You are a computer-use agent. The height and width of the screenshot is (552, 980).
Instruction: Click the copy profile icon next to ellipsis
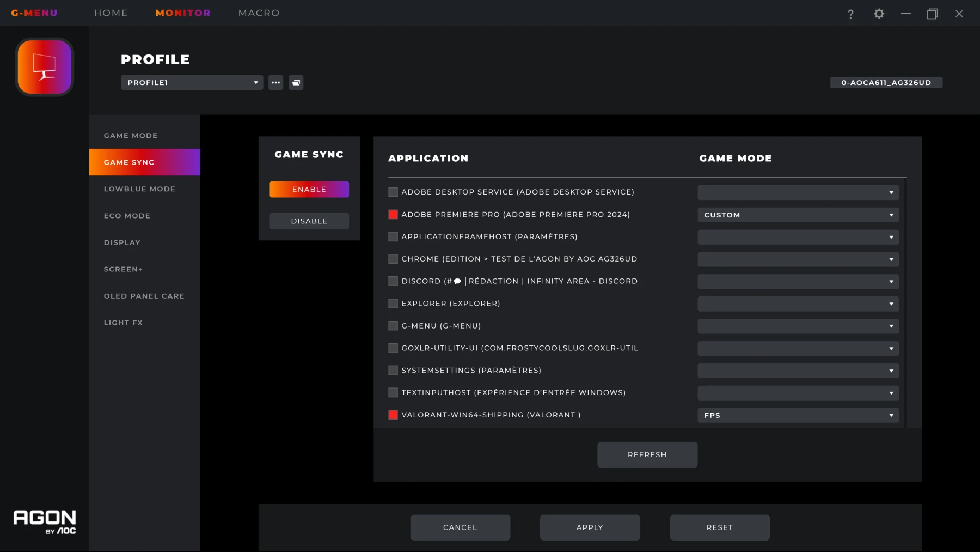(x=296, y=82)
